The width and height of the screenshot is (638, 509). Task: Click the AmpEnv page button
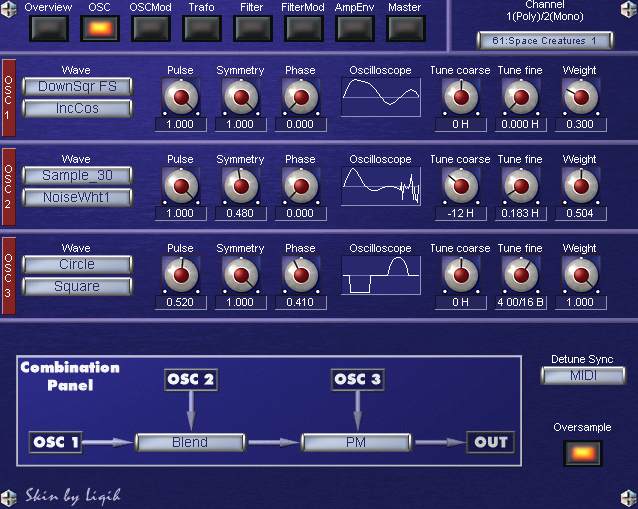click(354, 28)
